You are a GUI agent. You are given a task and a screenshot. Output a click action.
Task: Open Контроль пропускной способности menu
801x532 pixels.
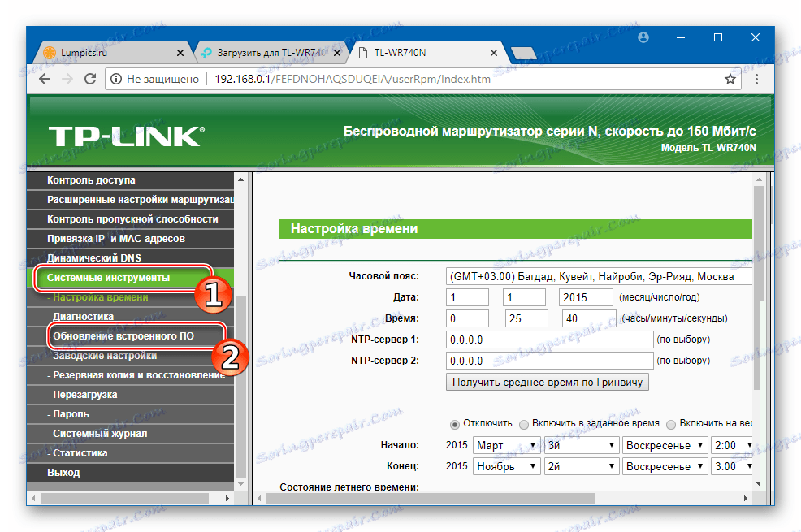pos(130,219)
